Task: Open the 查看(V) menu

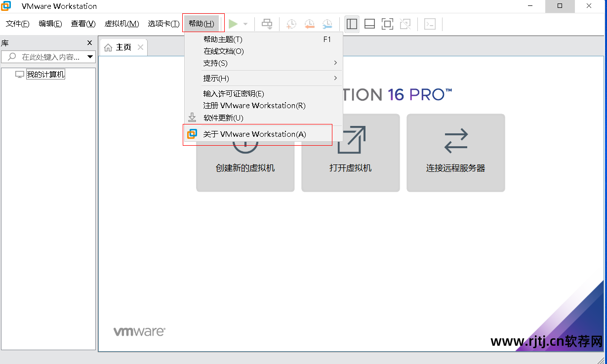Action: click(x=83, y=24)
